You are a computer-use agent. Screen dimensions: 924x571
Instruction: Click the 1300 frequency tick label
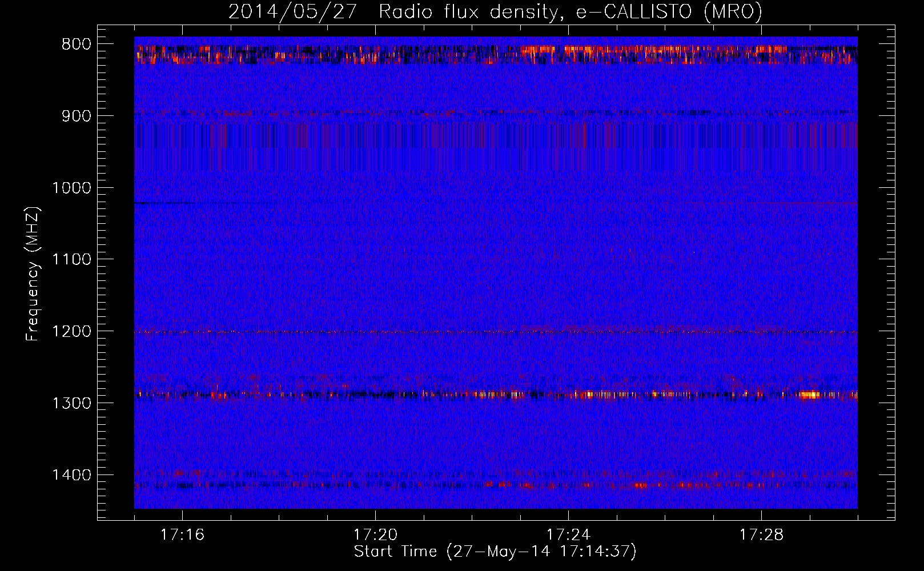point(71,403)
